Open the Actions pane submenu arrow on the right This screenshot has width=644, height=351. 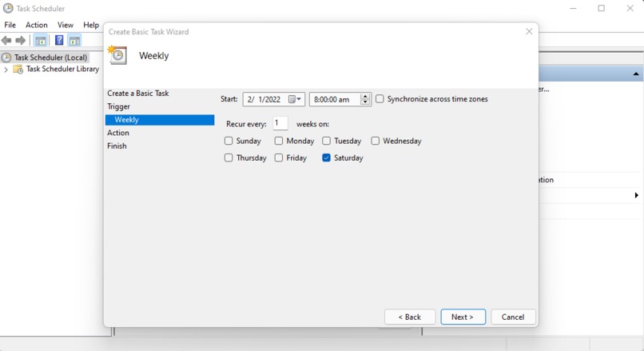tap(636, 195)
